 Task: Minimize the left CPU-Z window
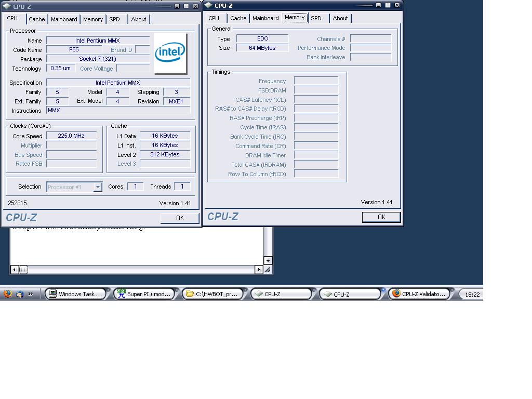click(x=177, y=6)
